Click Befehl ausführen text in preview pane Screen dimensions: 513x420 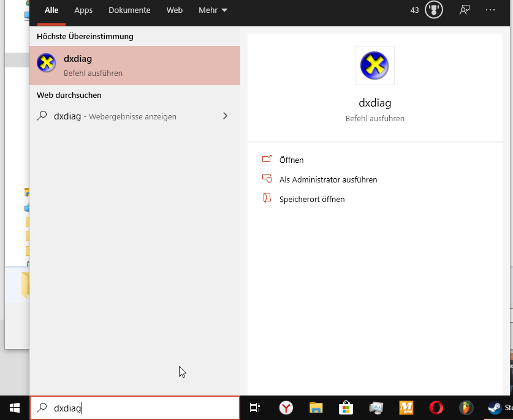coord(375,118)
